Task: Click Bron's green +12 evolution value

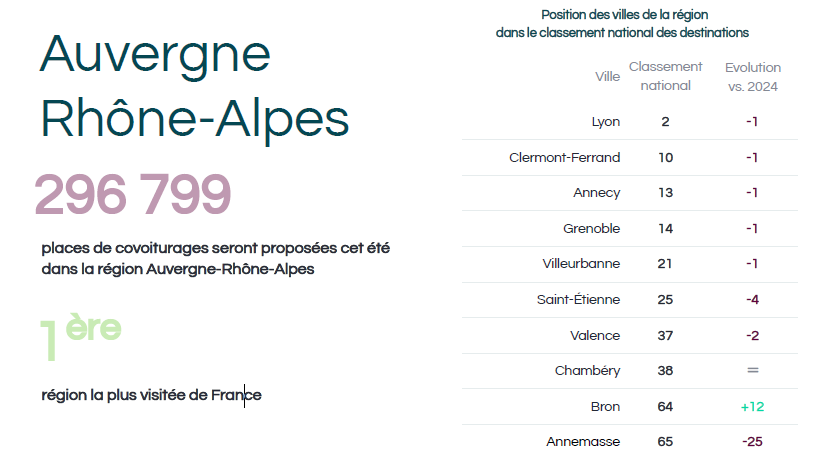Action: (753, 407)
